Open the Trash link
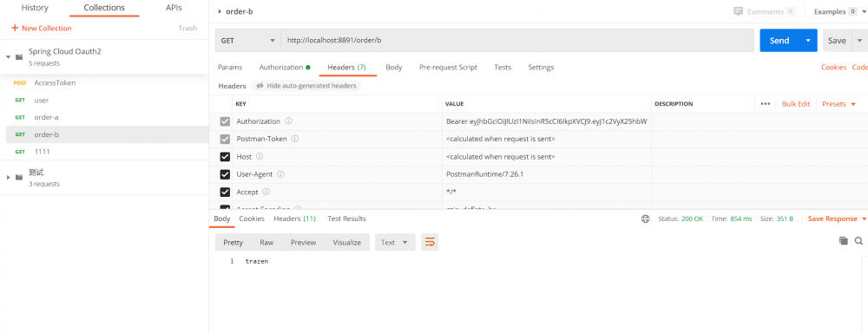Image resolution: width=868 pixels, height=333 pixels. [187, 29]
